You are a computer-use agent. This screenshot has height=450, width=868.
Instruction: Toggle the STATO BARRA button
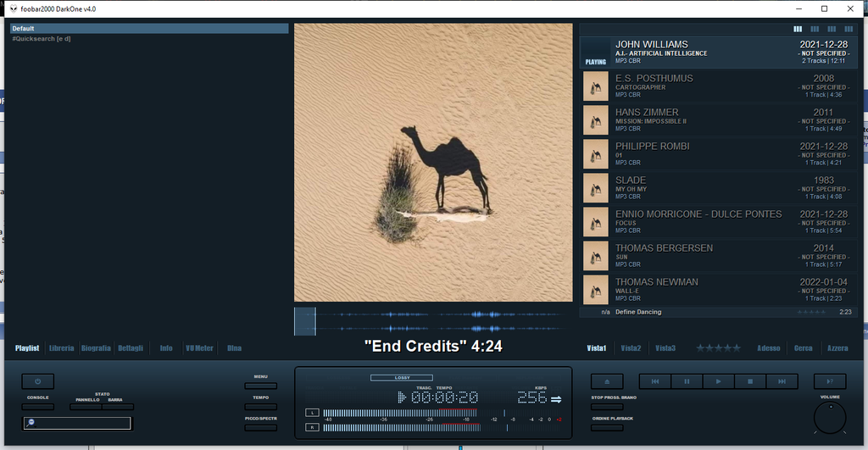(x=118, y=407)
